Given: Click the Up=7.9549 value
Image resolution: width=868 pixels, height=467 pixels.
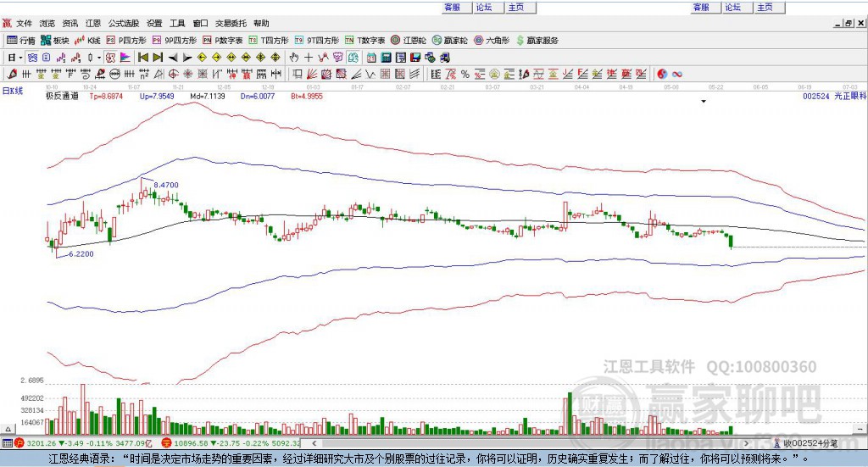Looking at the screenshot, I should (x=157, y=97).
